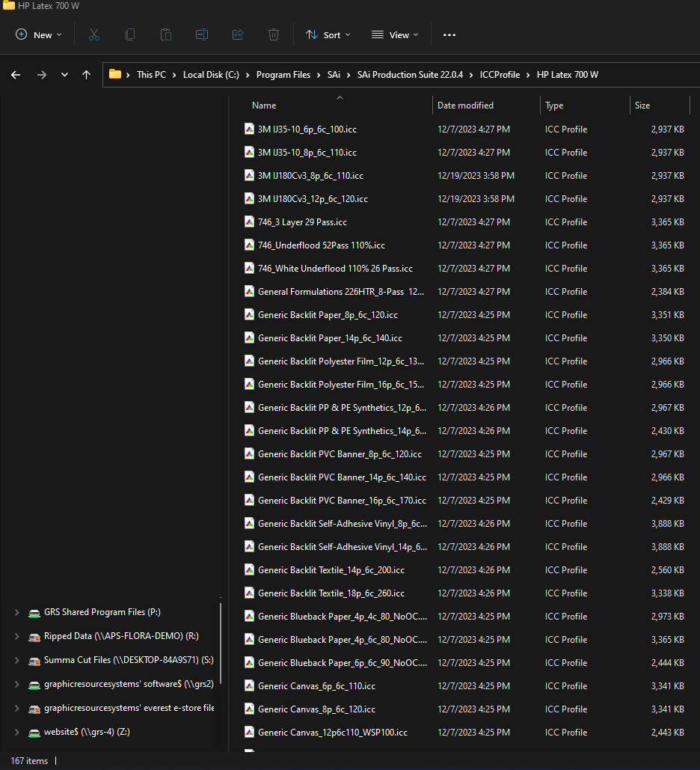The height and width of the screenshot is (770, 700).
Task: Click This PC in breadcrumb path
Action: click(x=151, y=75)
